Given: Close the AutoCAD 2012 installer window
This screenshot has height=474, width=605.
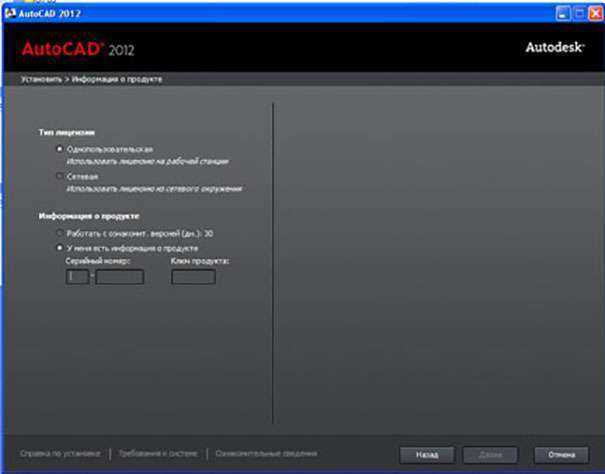Looking at the screenshot, I should point(595,14).
